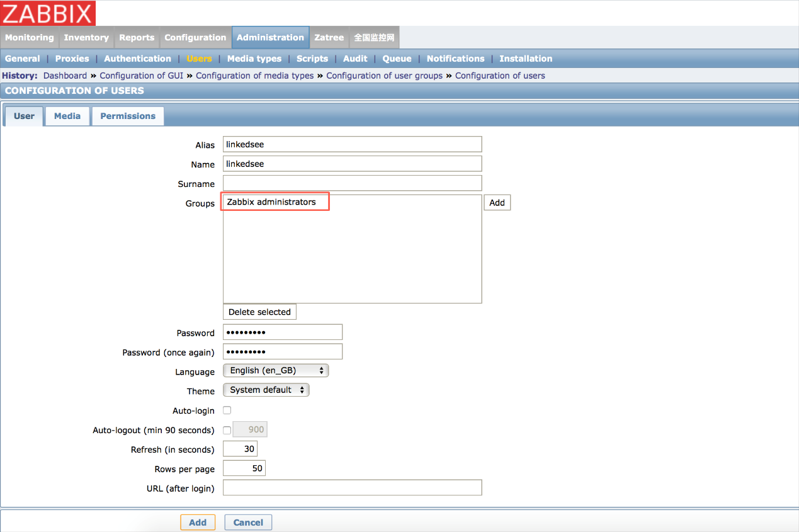Go to Installation submenu
This screenshot has height=532, width=799.
(526, 59)
